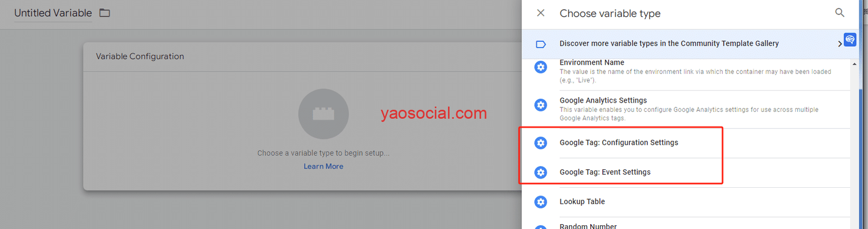Click the Google Analytics Settings gear icon

pos(541,105)
